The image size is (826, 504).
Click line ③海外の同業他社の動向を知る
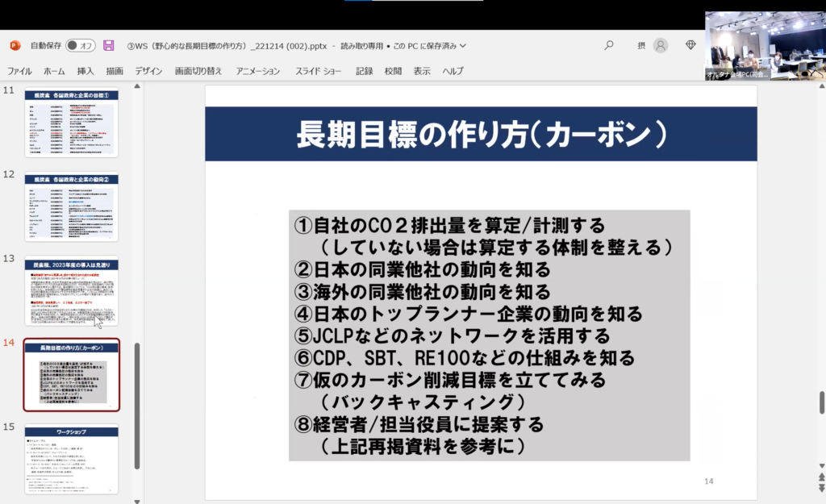click(423, 291)
